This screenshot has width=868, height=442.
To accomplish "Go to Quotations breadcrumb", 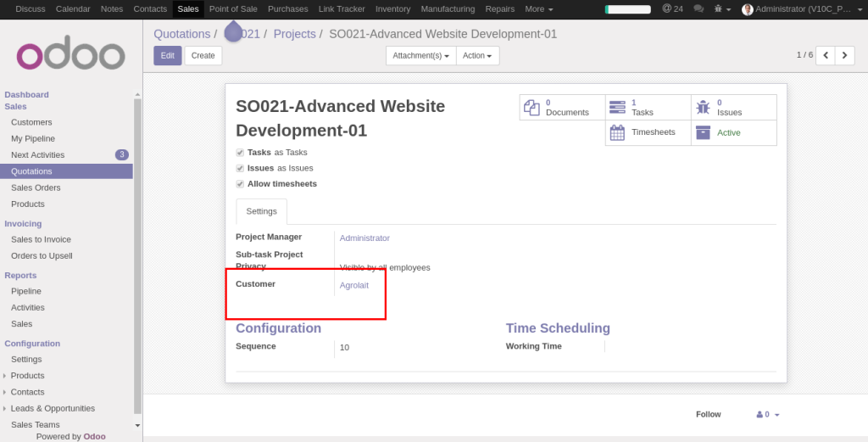I will [x=182, y=34].
